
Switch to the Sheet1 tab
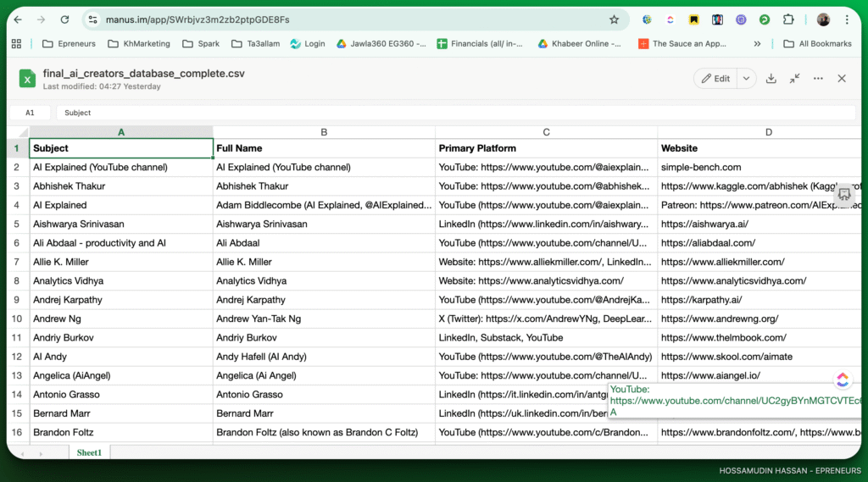89,453
